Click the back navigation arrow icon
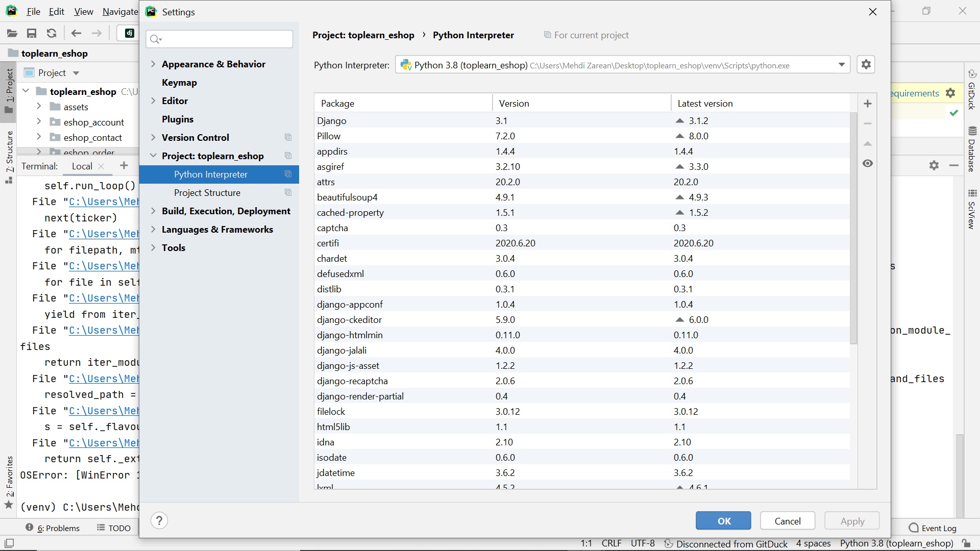The image size is (980, 551). [76, 34]
